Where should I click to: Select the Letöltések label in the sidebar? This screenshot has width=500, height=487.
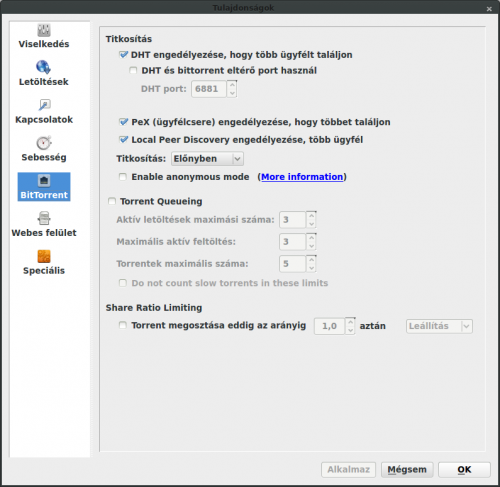coord(44,82)
